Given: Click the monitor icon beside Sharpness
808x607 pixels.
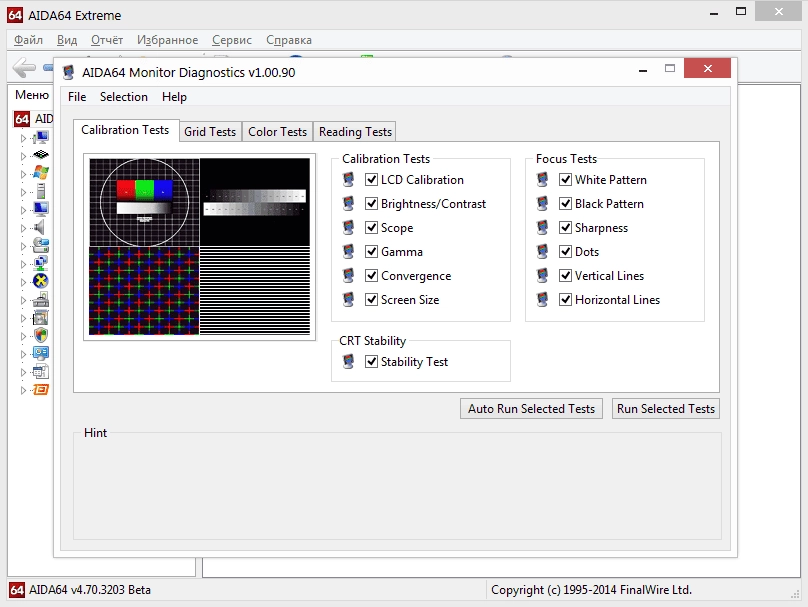Looking at the screenshot, I should tap(543, 227).
